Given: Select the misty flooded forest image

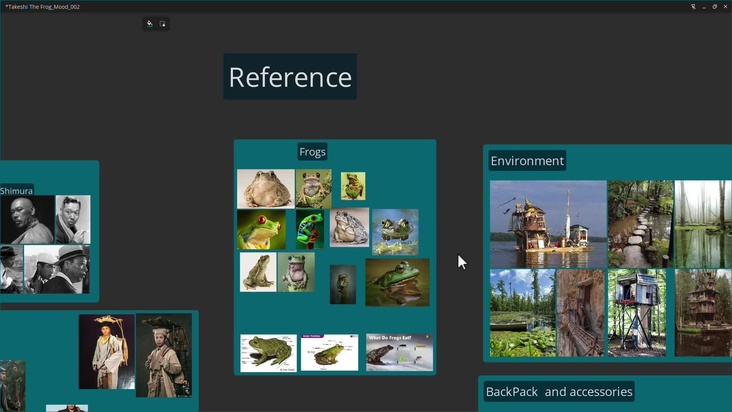Looking at the screenshot, I should click(x=702, y=224).
